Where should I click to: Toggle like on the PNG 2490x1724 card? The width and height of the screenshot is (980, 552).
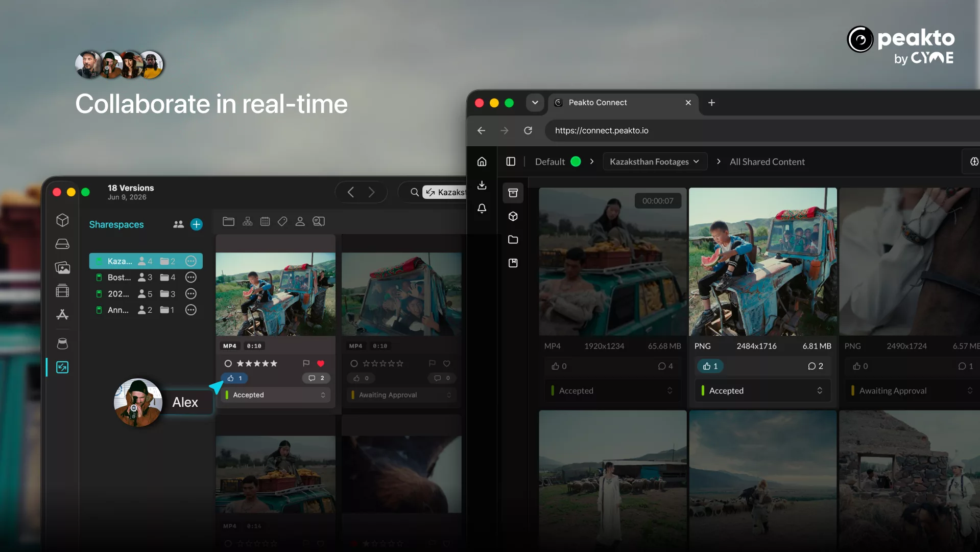click(861, 366)
